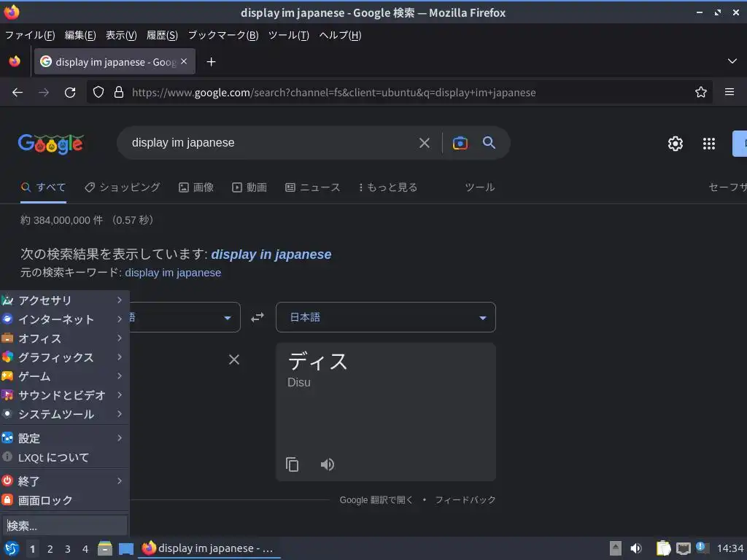This screenshot has width=747, height=560.
Task: Reload the current Google page
Action: [x=70, y=93]
